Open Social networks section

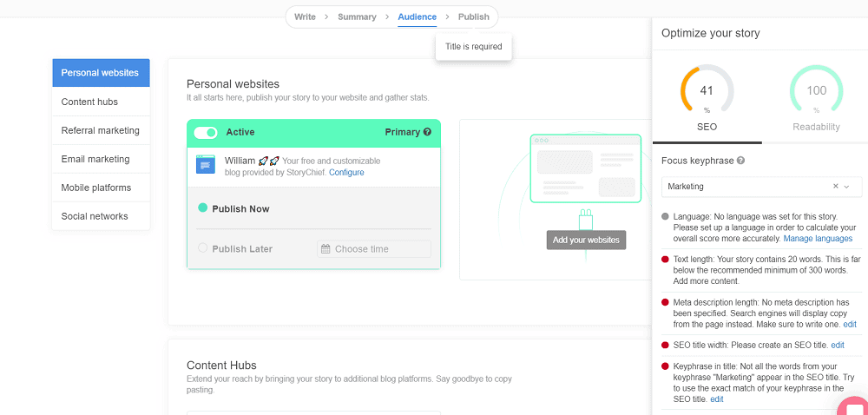click(x=101, y=216)
